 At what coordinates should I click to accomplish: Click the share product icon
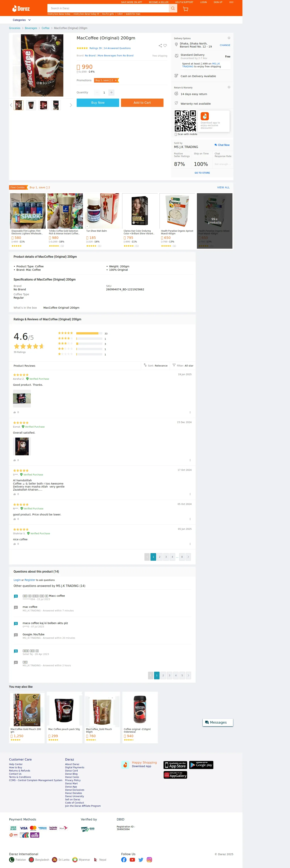coord(160,45)
